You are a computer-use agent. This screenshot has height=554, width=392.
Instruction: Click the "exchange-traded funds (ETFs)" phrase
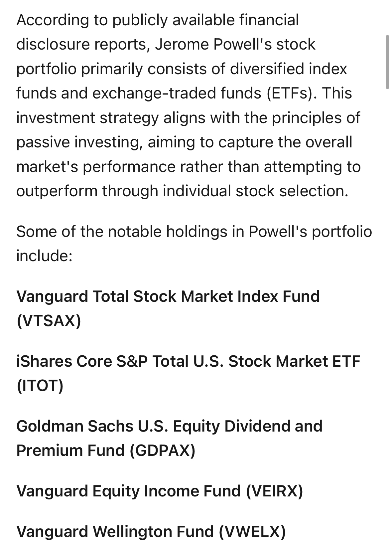pyautogui.click(x=202, y=93)
